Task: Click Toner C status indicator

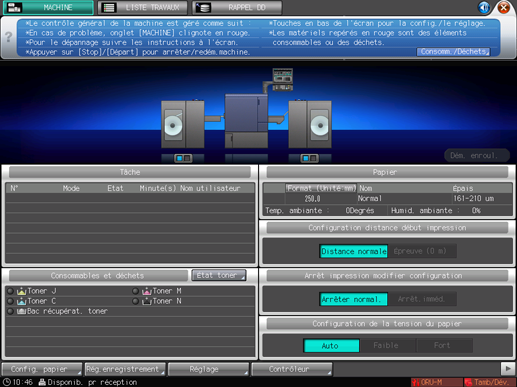Action: point(10,301)
